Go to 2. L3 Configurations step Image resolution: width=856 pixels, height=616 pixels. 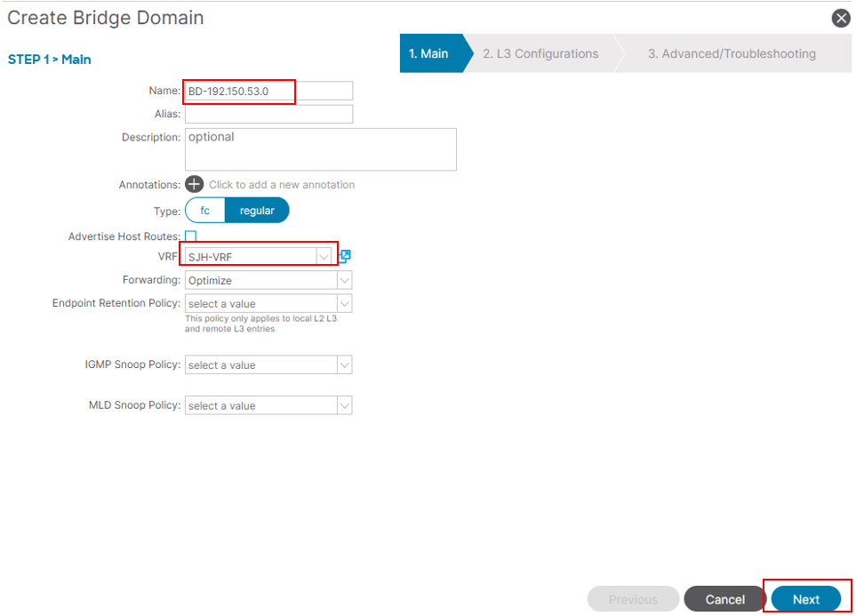point(540,53)
